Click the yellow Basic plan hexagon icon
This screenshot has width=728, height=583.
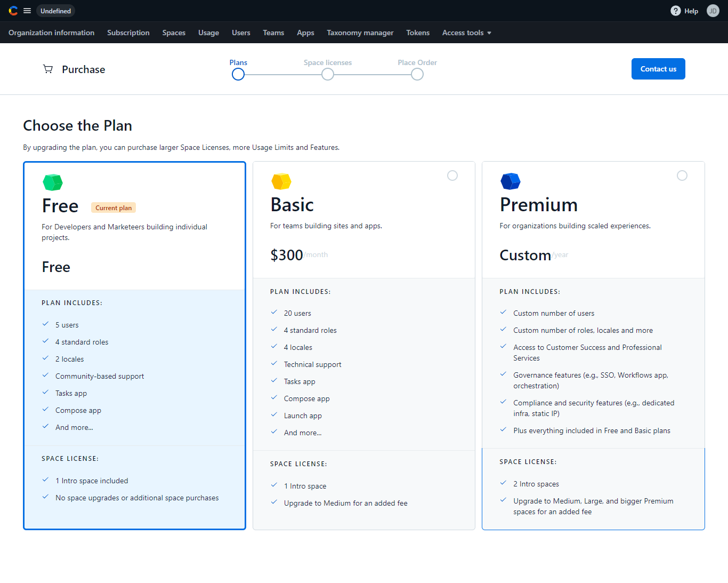coord(281,181)
